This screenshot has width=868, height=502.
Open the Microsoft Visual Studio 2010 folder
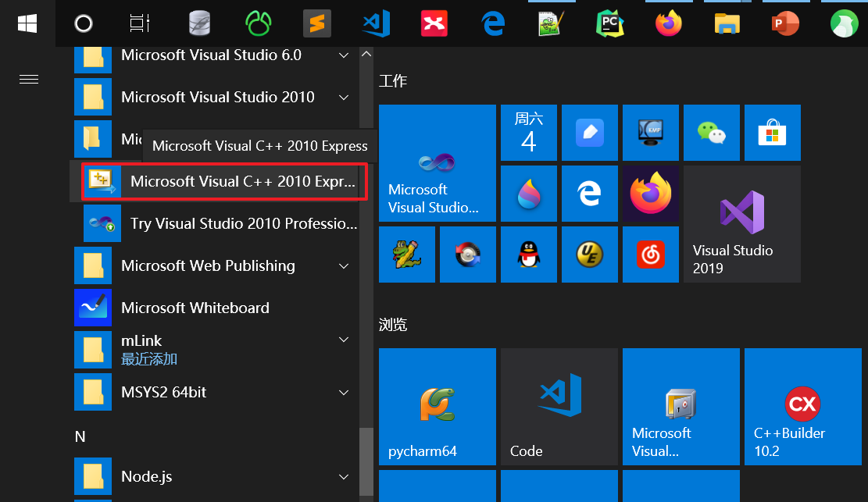[216, 98]
